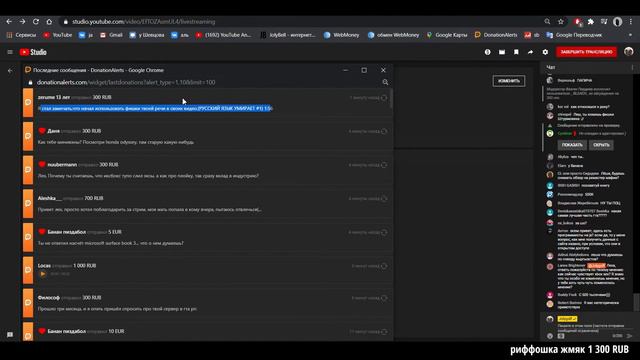The width and height of the screenshot is (640, 360).
Task: Send chat message with the arrow icon
Action: click(629, 336)
